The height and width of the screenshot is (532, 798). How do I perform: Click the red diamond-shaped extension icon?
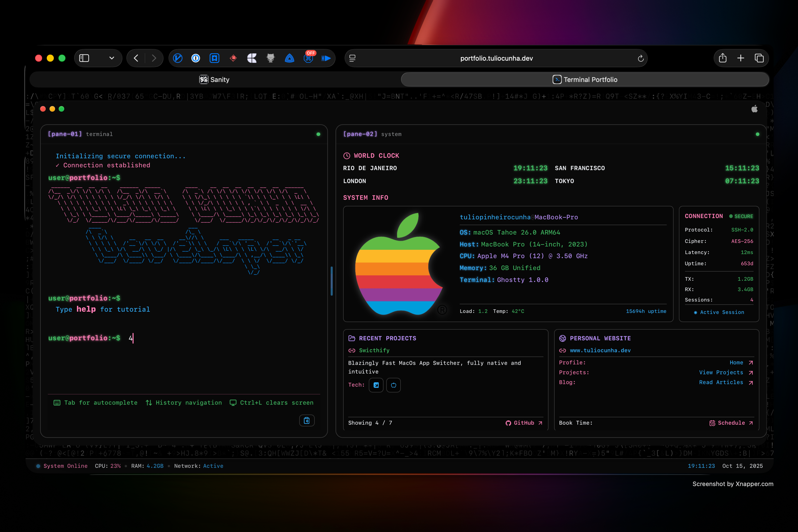coord(233,58)
